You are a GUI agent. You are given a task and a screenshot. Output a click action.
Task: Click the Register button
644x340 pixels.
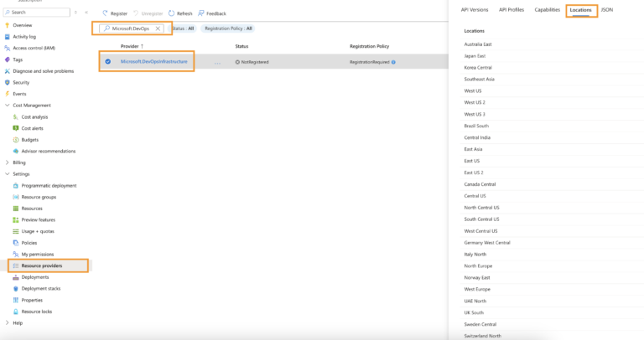tap(115, 13)
